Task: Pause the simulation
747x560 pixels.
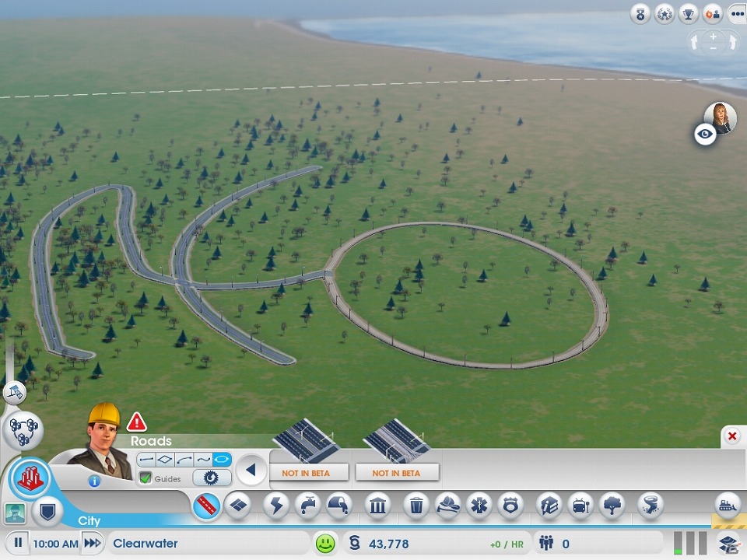Action: pyautogui.click(x=18, y=543)
